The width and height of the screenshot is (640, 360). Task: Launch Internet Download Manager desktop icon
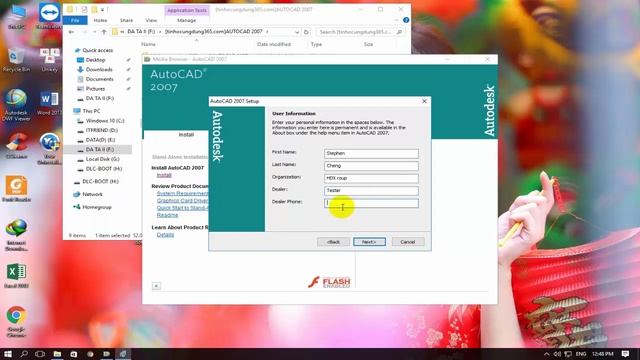click(16, 235)
